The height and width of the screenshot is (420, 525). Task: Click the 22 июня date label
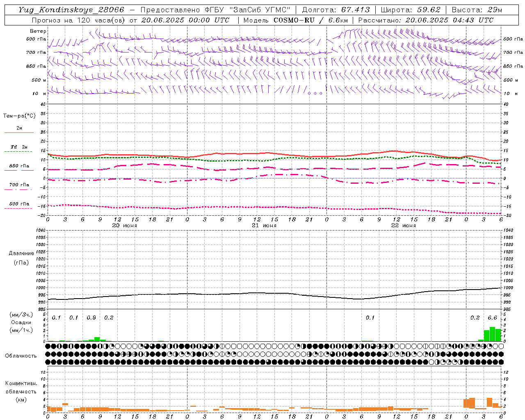[404, 226]
